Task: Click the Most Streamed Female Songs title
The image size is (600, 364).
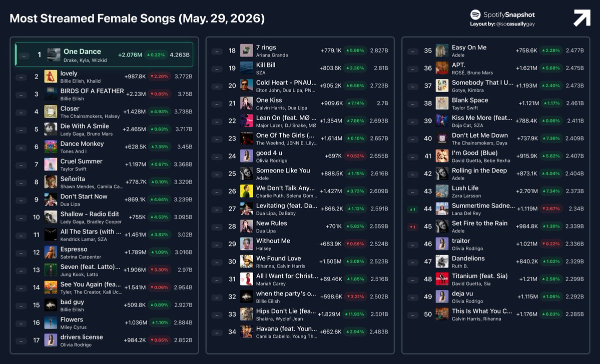Action: click(x=137, y=18)
